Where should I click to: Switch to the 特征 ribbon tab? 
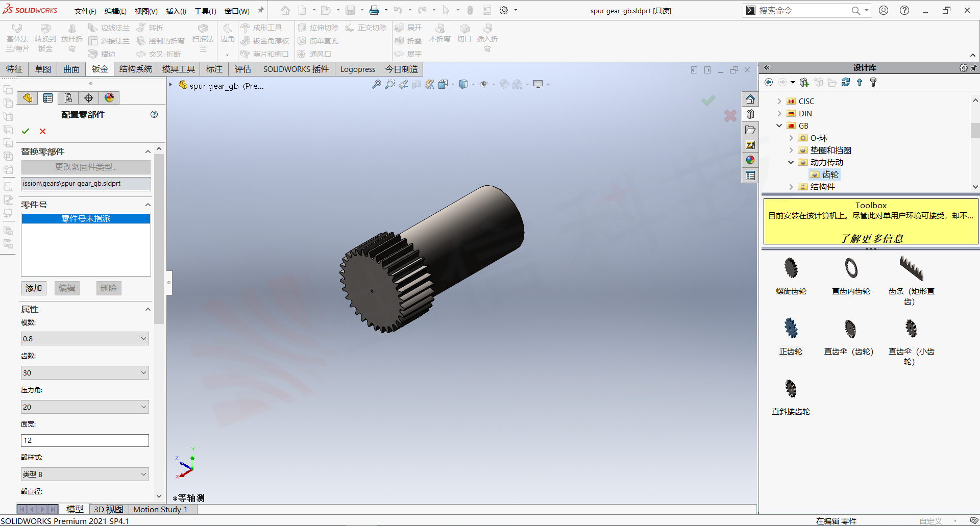(x=14, y=69)
